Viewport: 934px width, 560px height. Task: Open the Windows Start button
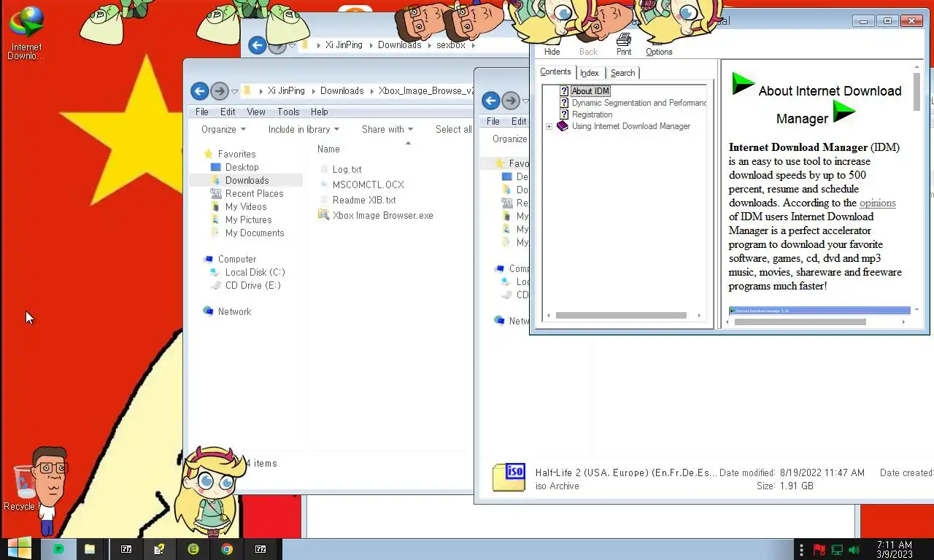pos(20,548)
